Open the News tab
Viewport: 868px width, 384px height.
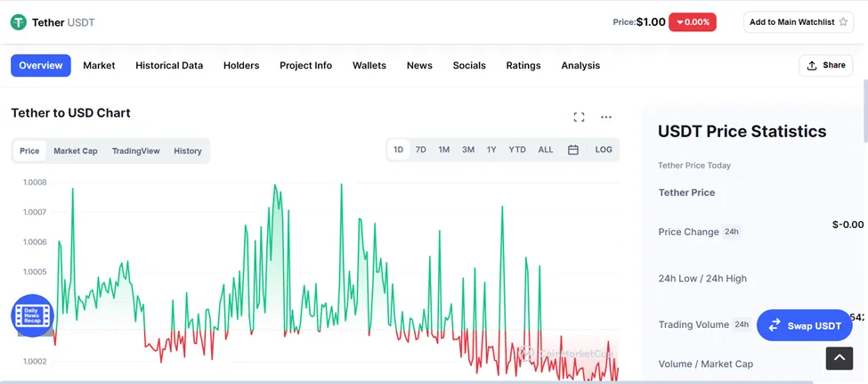[x=419, y=65]
